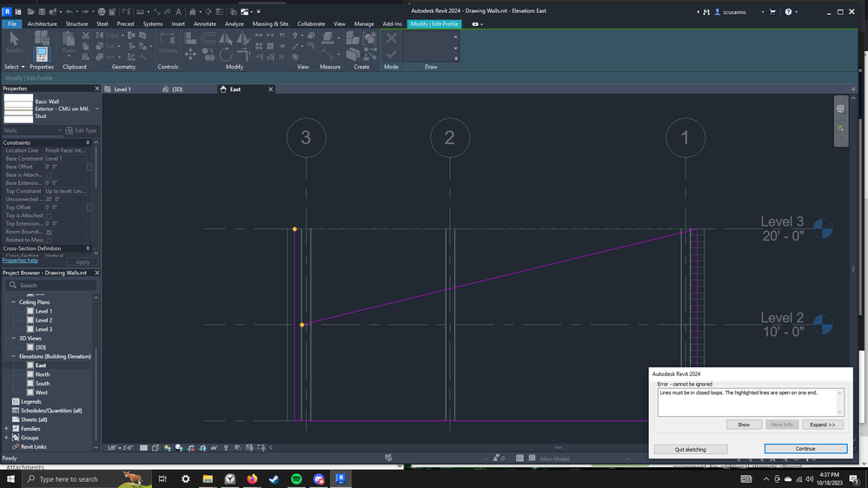Click the Create Parts icon

[x=353, y=54]
